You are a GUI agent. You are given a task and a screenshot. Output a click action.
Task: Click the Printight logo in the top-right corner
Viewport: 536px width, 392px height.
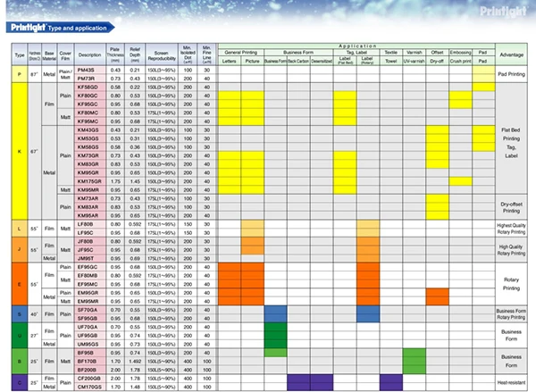point(503,12)
